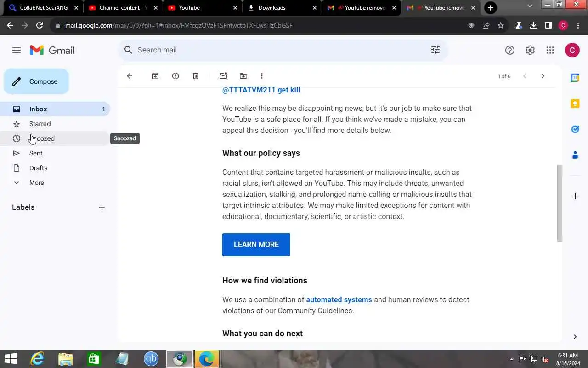The width and height of the screenshot is (588, 368).
Task: Open the @TTTATVM211 get kill link
Action: click(261, 90)
